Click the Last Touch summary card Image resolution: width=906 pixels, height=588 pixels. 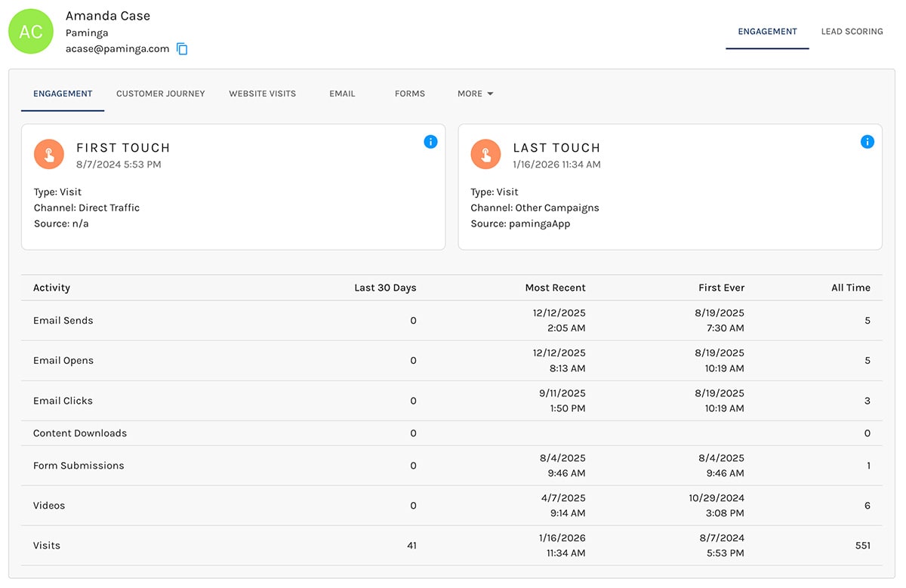click(670, 186)
